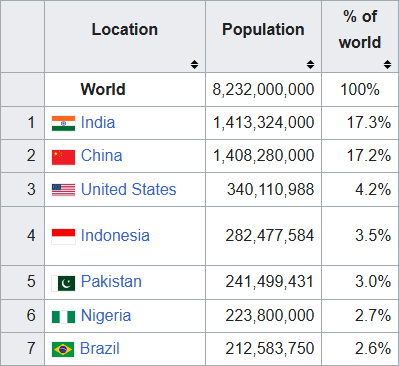
Task: Open the China link
Action: coord(102,156)
